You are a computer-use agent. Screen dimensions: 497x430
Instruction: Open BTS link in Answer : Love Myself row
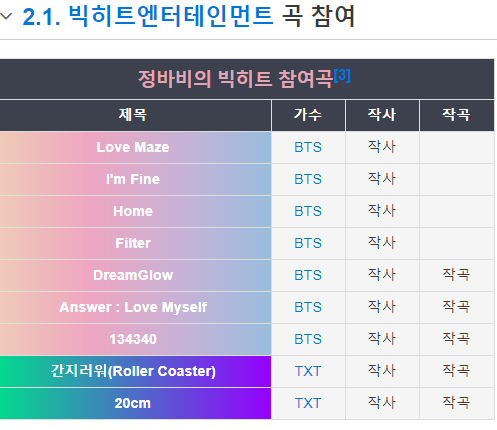(308, 307)
